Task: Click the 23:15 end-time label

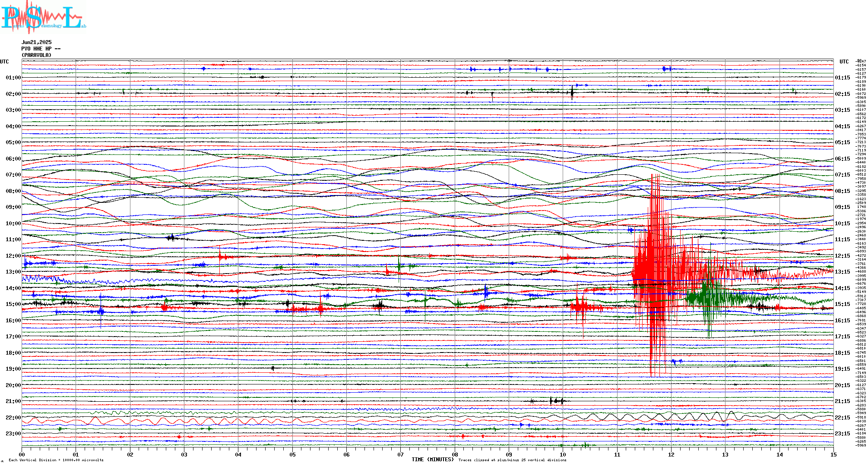Action: tap(843, 434)
